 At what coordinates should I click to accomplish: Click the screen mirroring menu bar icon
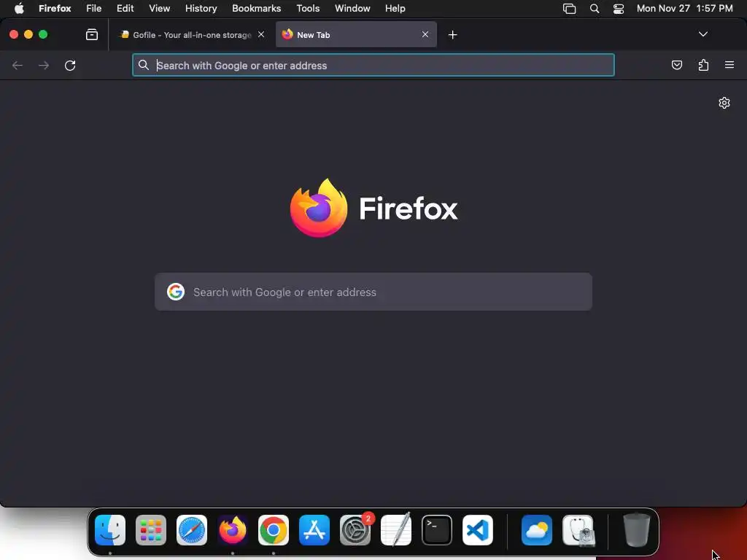pyautogui.click(x=569, y=9)
